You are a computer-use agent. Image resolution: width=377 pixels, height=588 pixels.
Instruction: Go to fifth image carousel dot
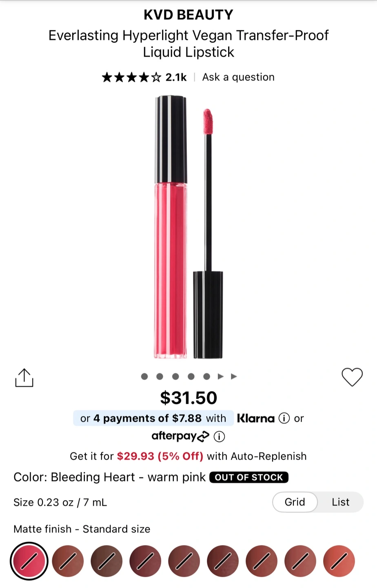tap(207, 376)
